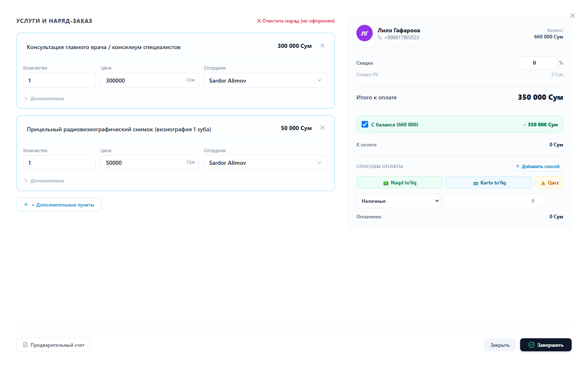
Task: Click the payment amount field beside Наличные
Action: 494,201
